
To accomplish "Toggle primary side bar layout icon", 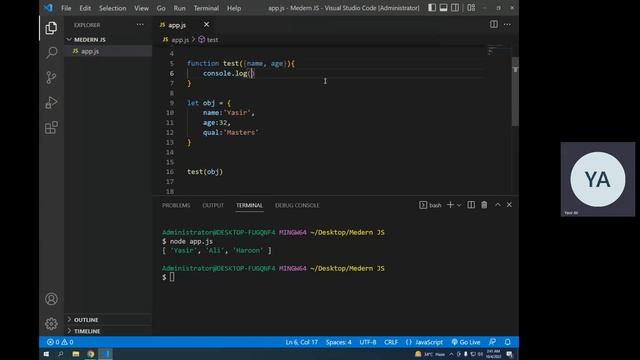I will pos(432,8).
